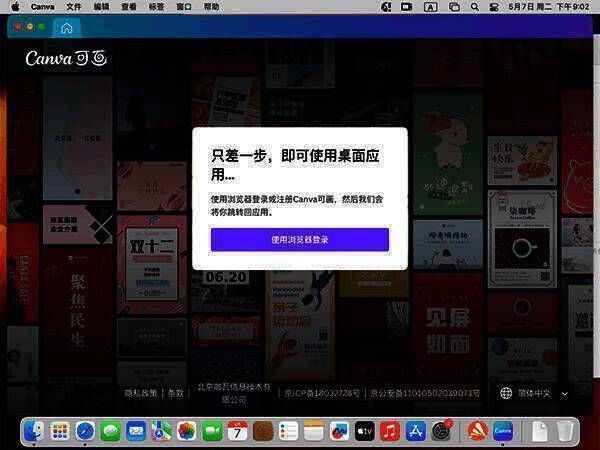Open Launchpad from the Dock
The height and width of the screenshot is (450, 600).
60,431
